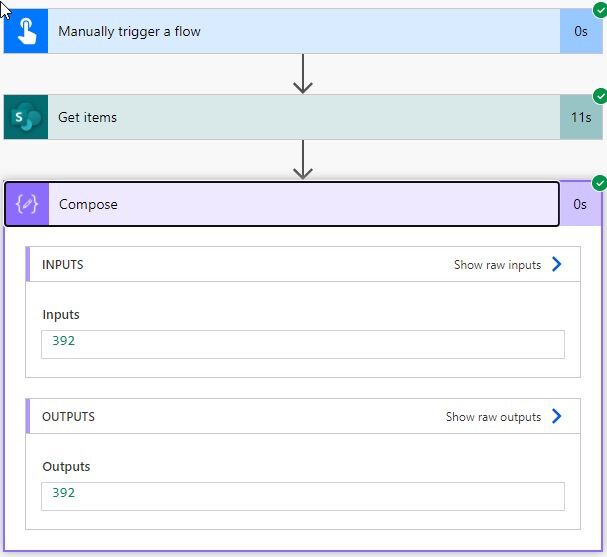This screenshot has width=607, height=557.
Task: Expand the Get items action card
Action: point(300,117)
